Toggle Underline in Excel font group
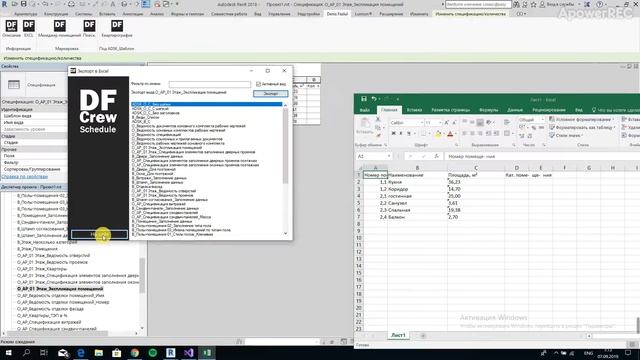The width and height of the screenshot is (640, 360). [408, 133]
